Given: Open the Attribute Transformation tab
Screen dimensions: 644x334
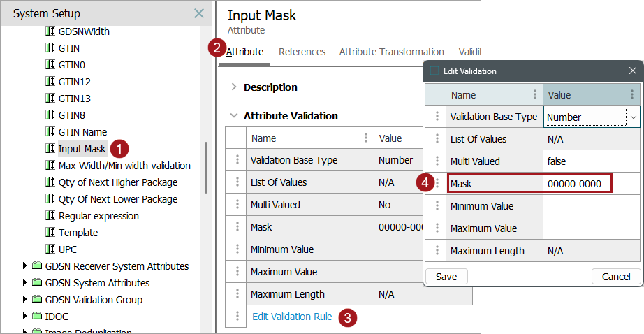Looking at the screenshot, I should [x=391, y=52].
